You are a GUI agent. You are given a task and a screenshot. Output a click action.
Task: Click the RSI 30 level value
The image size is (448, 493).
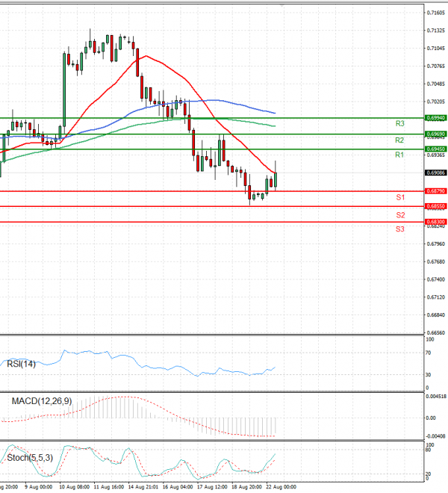428,375
